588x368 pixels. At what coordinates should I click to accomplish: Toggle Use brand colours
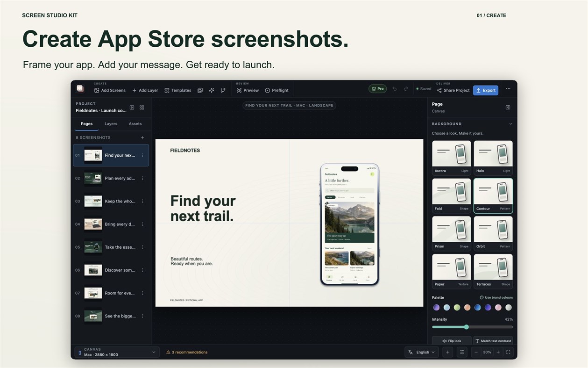coord(496,297)
